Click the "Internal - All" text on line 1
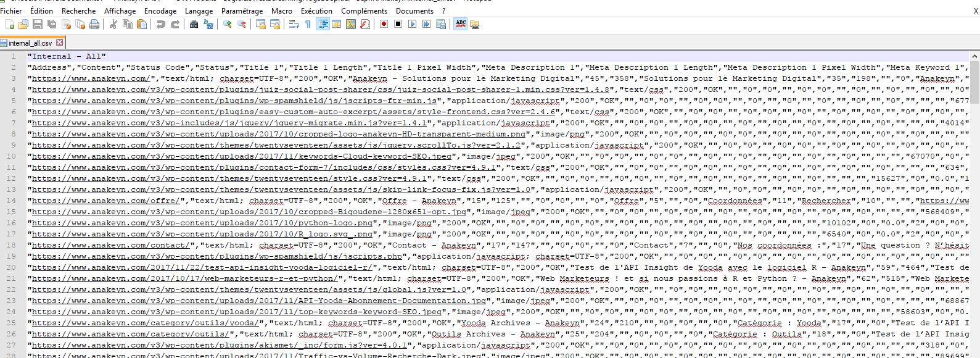This screenshot has height=358, width=980. [x=67, y=56]
